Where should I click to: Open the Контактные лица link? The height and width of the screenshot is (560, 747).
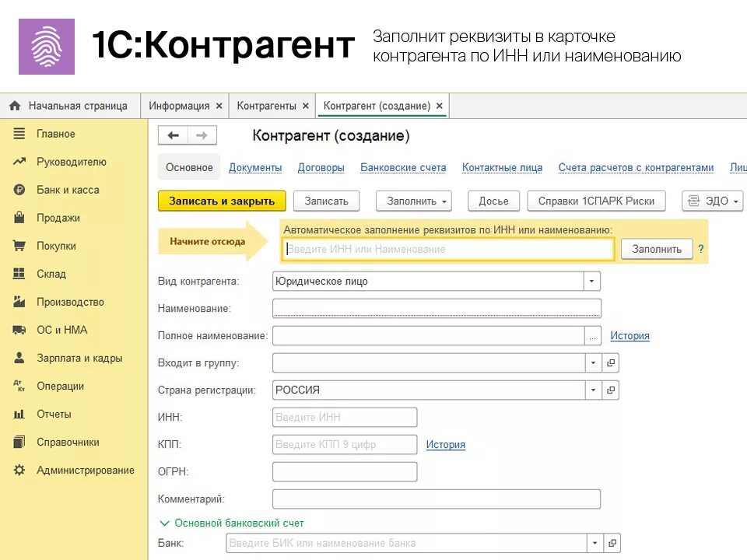tap(502, 168)
